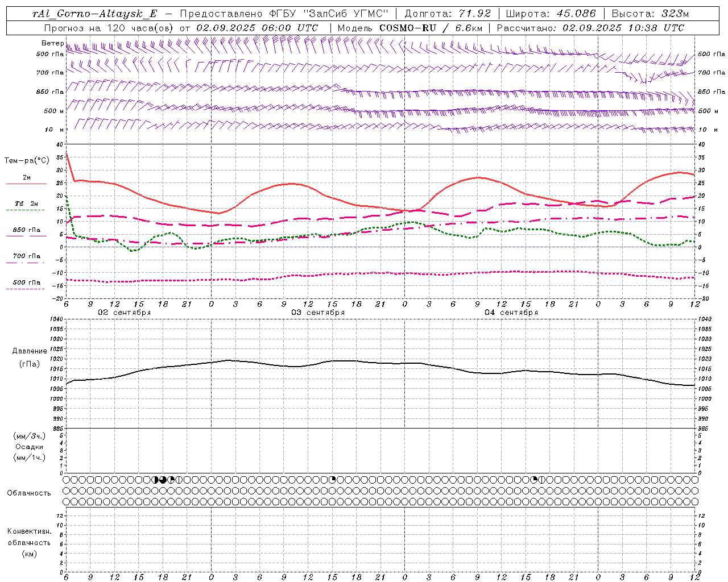Click the half-filled cloud circle on 02 September
The width and height of the screenshot is (728, 582).
[155, 480]
